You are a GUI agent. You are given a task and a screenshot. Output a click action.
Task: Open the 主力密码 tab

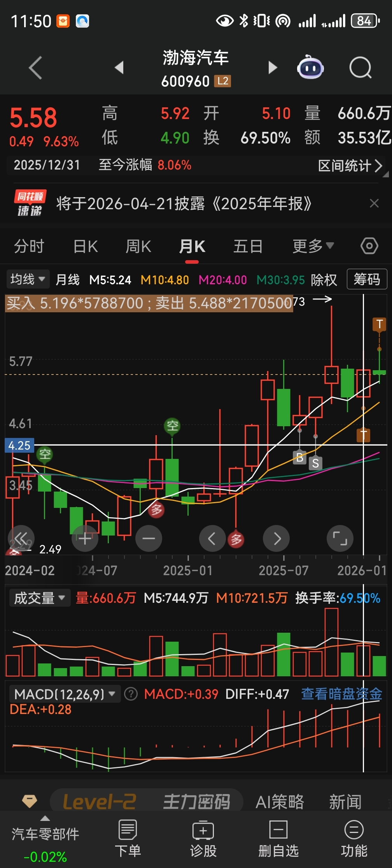pos(196,802)
